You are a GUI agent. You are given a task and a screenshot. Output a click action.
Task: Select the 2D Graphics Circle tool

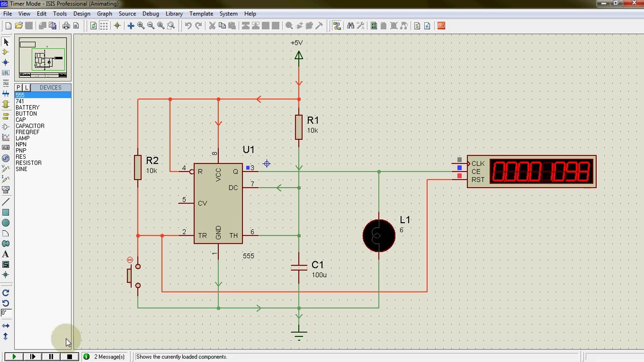tap(6, 223)
